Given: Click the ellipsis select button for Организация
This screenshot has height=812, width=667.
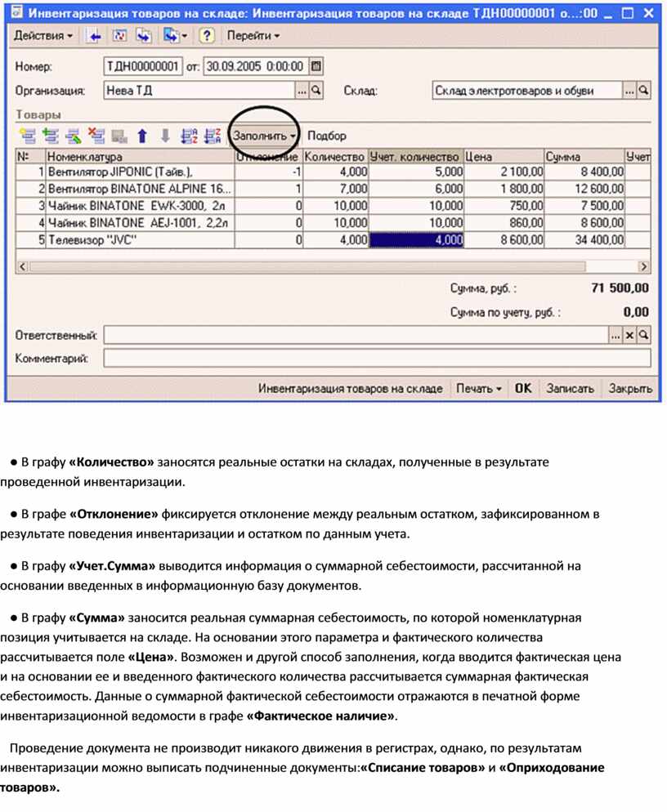Looking at the screenshot, I should click(302, 91).
